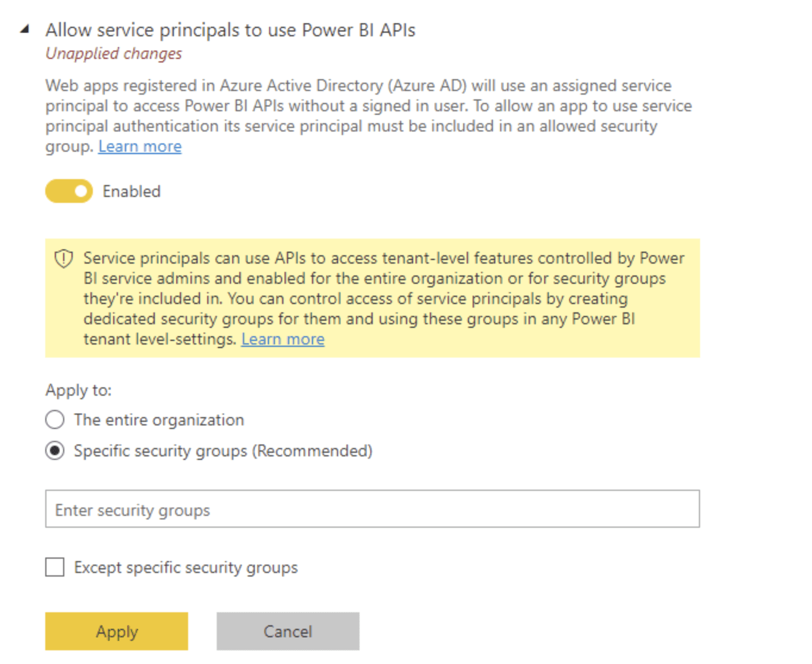
Task: Open the first Learn more link
Action: [140, 146]
